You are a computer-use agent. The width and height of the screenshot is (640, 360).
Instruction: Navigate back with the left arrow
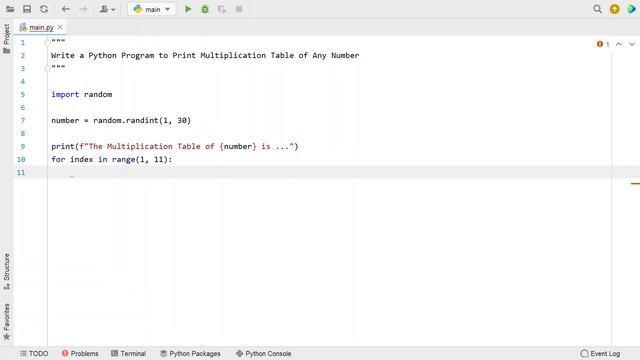(x=66, y=9)
